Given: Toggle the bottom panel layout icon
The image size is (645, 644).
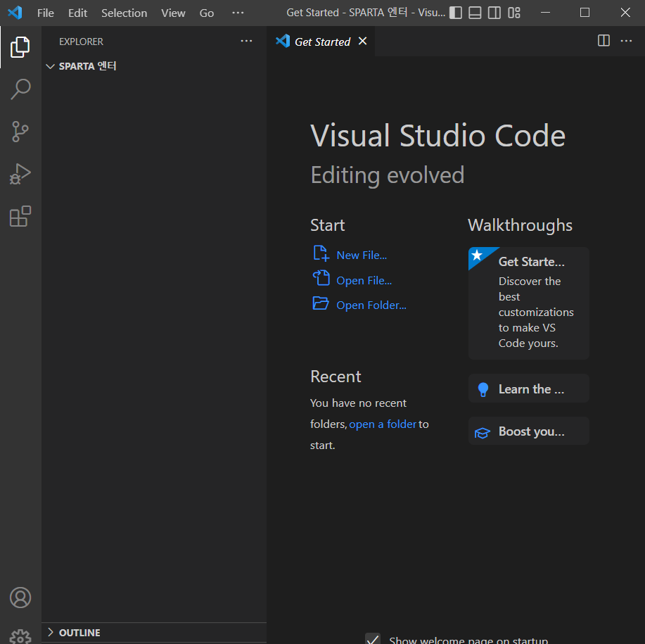Looking at the screenshot, I should pos(475,13).
